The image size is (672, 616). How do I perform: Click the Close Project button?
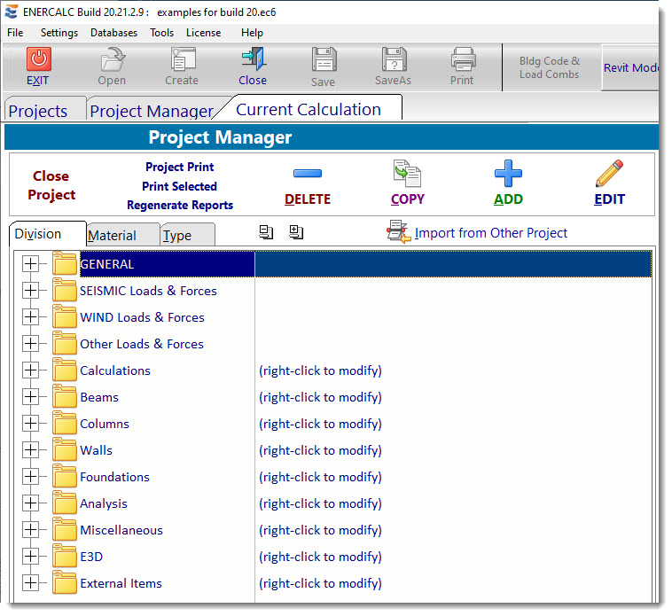pos(51,185)
